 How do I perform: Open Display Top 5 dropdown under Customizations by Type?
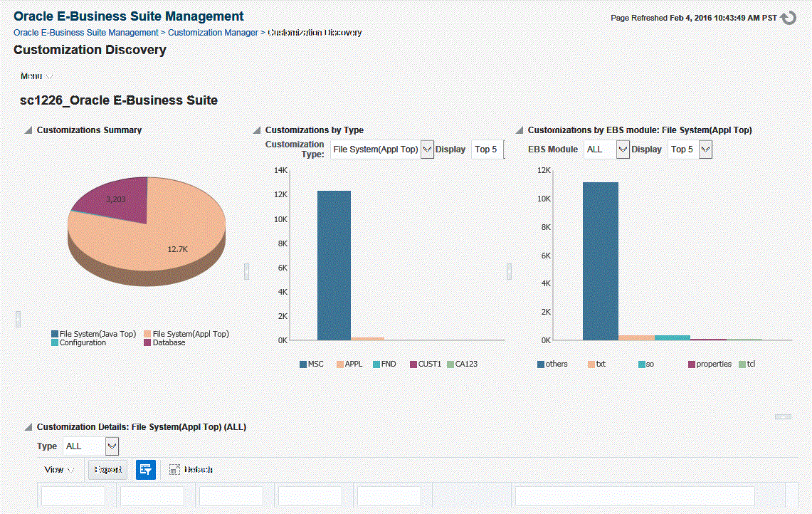point(487,150)
